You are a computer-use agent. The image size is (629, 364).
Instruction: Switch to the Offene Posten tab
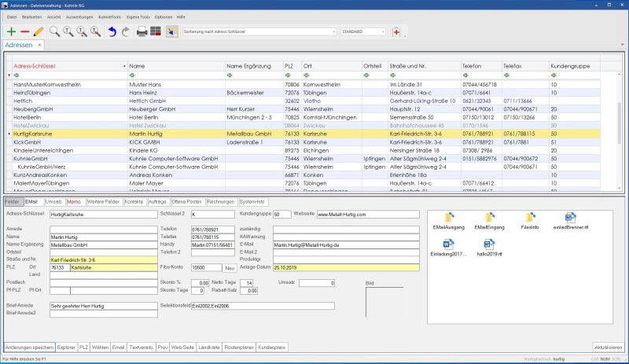pyautogui.click(x=187, y=202)
